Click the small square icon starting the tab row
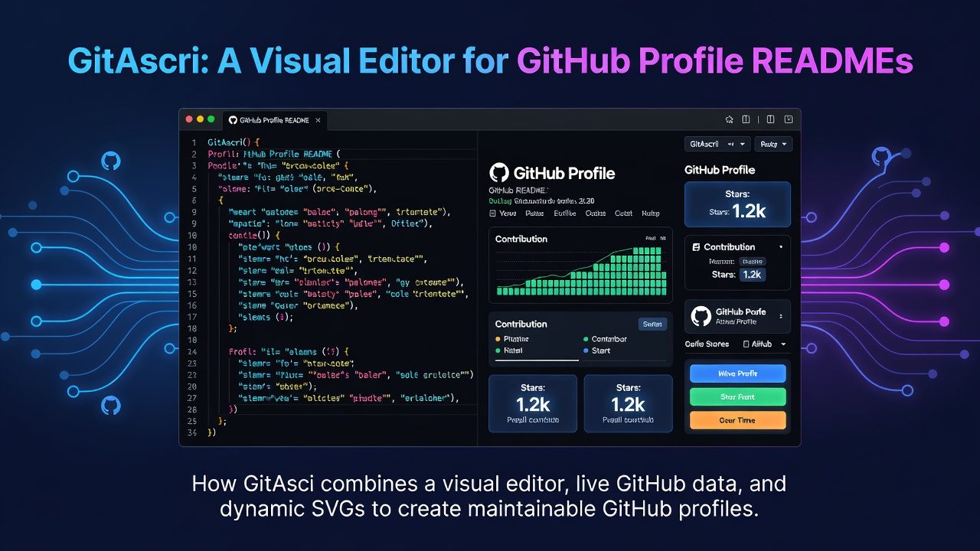This screenshot has height=551, width=980. click(493, 214)
